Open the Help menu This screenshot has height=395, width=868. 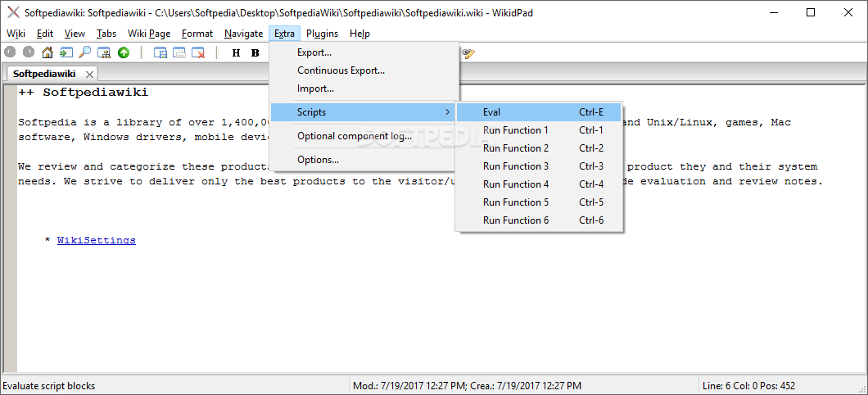tap(359, 34)
